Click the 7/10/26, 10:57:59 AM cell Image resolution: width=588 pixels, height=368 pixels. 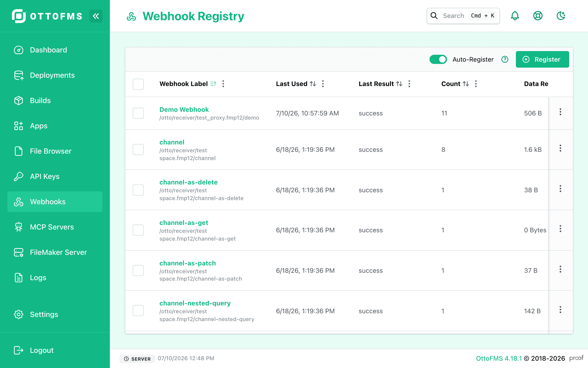[307, 113]
